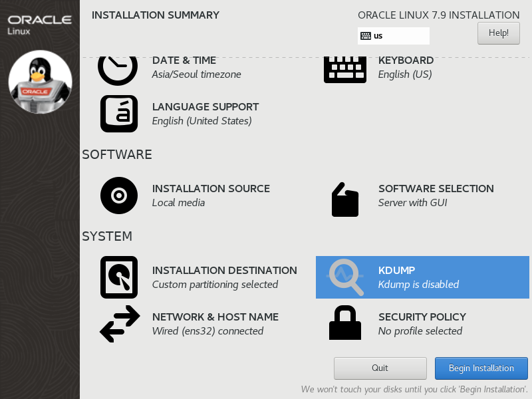The height and width of the screenshot is (399, 532).
Task: Click 'Server with GUI' status text
Action: [x=412, y=203]
